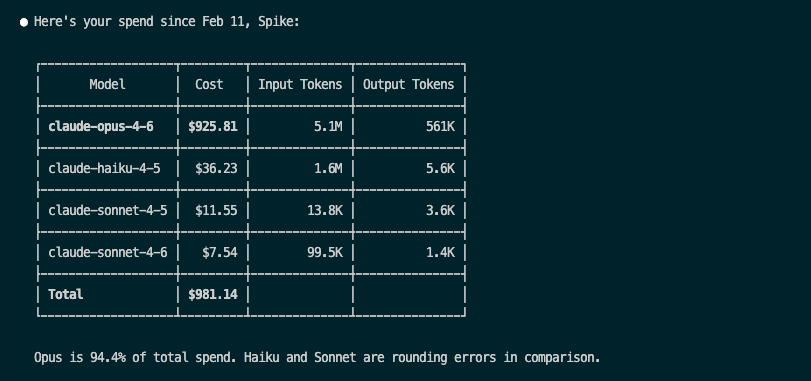Image resolution: width=811 pixels, height=381 pixels.
Task: Click the $7.54 cost cell
Action: [x=220, y=252]
